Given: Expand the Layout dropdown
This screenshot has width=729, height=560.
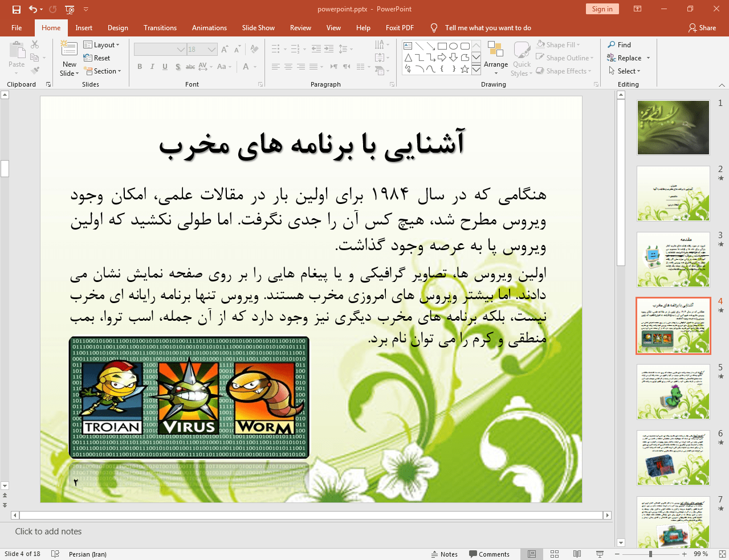Looking at the screenshot, I should point(101,45).
